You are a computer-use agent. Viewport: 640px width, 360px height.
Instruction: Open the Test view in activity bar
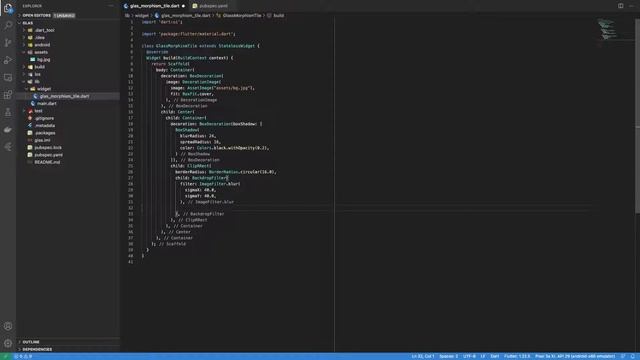pyautogui.click(x=8, y=112)
